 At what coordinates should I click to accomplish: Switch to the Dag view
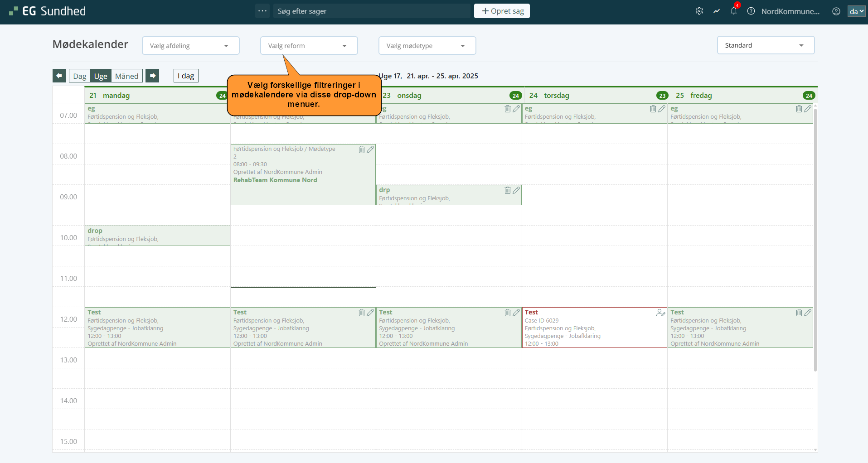[80, 76]
